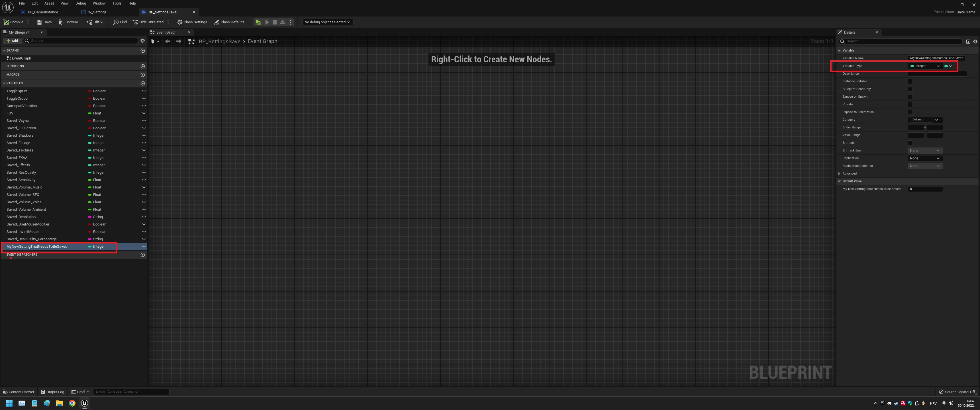Click the Save Game parent class link
This screenshot has height=410, width=980.
click(x=965, y=12)
